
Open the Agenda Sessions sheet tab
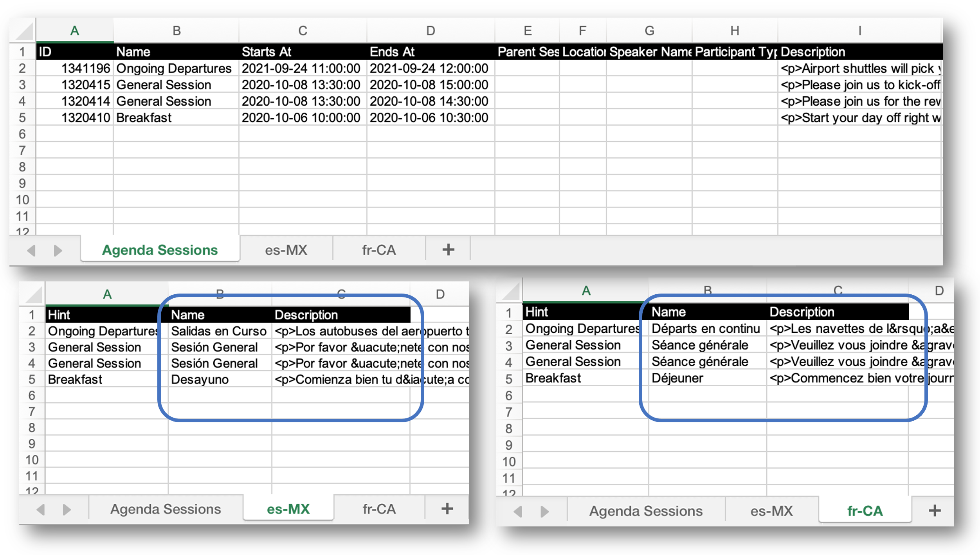(159, 249)
